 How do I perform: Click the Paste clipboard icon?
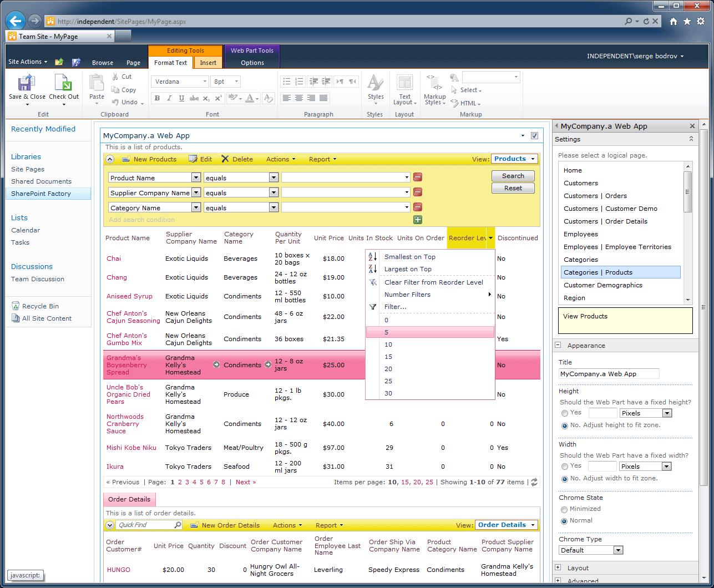click(97, 83)
